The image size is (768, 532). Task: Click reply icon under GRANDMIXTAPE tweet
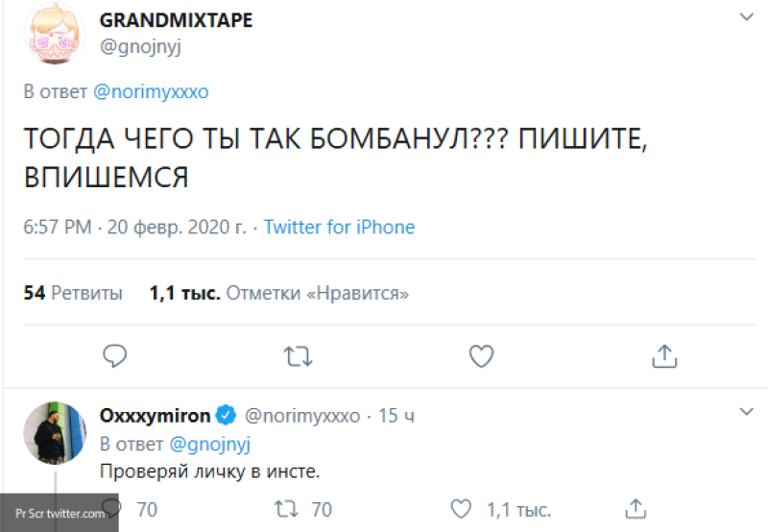[114, 356]
